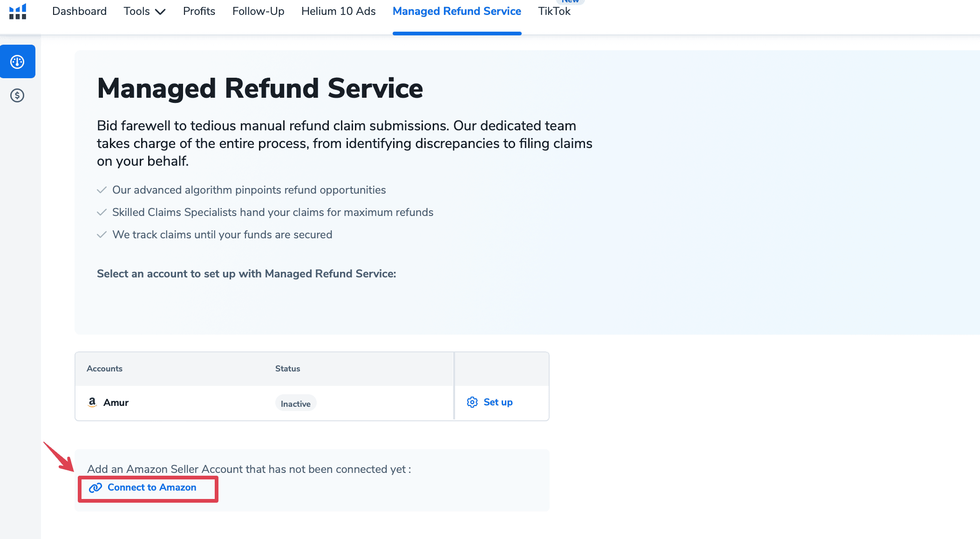This screenshot has width=980, height=539.
Task: Click 'We track claims until your funds' text
Action: [222, 235]
